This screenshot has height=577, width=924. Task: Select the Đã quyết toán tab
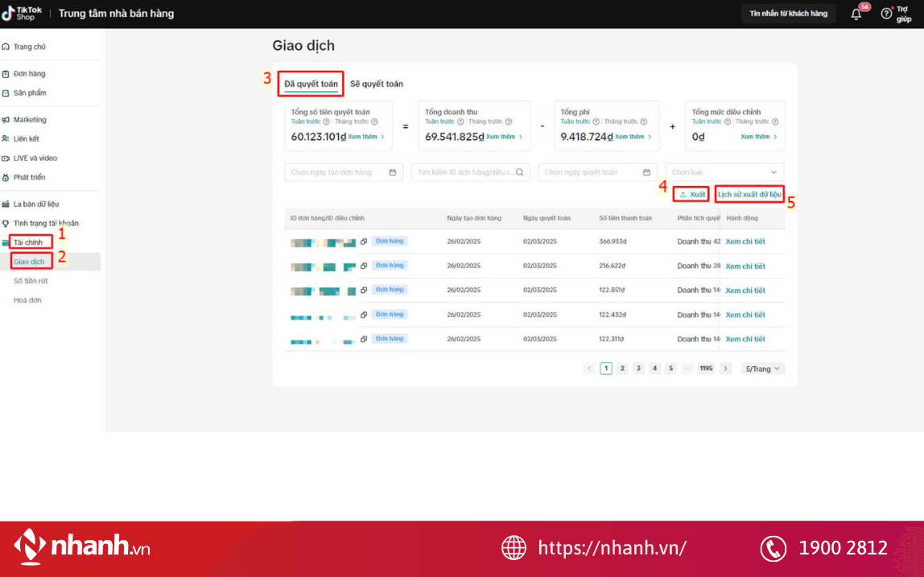311,84
